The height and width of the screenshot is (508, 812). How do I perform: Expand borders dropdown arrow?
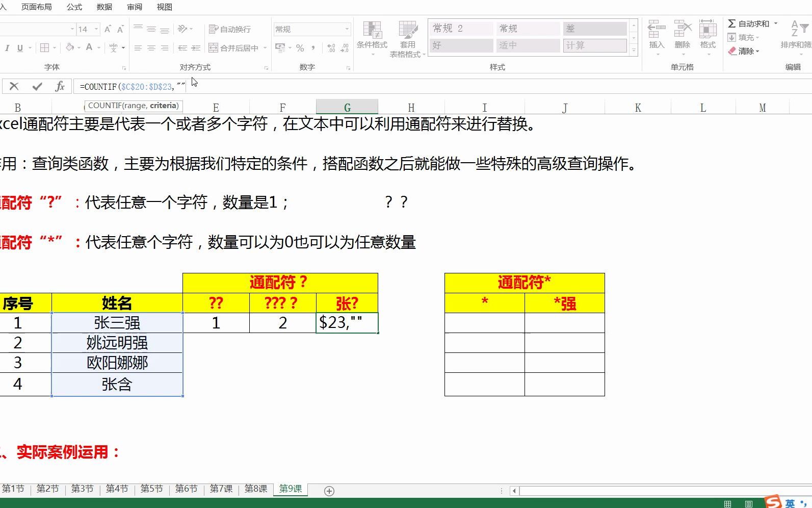[55, 48]
